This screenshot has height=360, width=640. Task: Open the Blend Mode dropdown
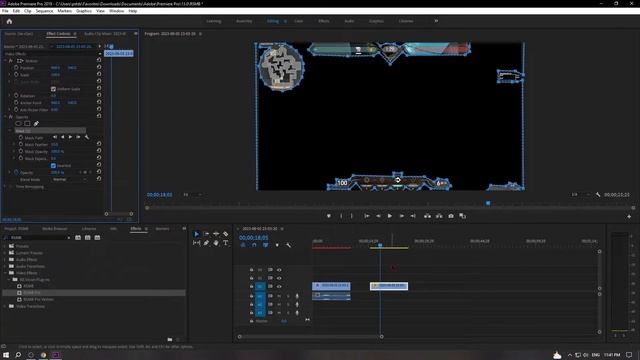[69, 179]
